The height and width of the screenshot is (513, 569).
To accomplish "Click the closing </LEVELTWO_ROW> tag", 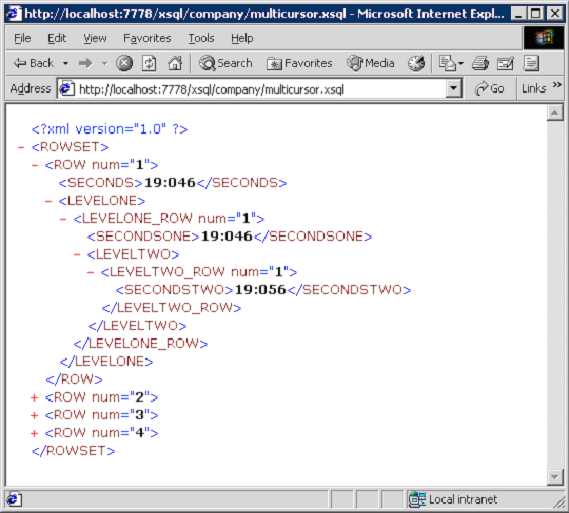I will 171,308.
